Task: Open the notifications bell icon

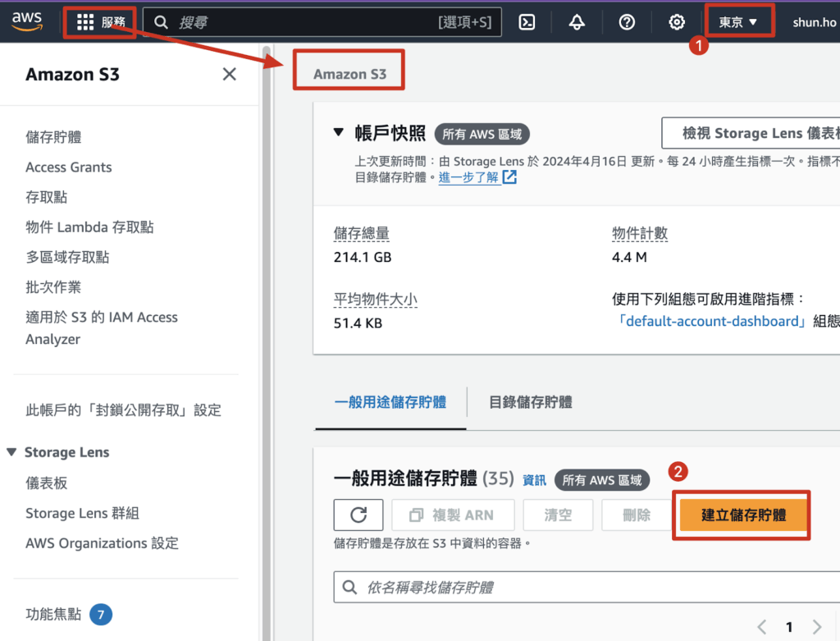Action: click(x=577, y=22)
